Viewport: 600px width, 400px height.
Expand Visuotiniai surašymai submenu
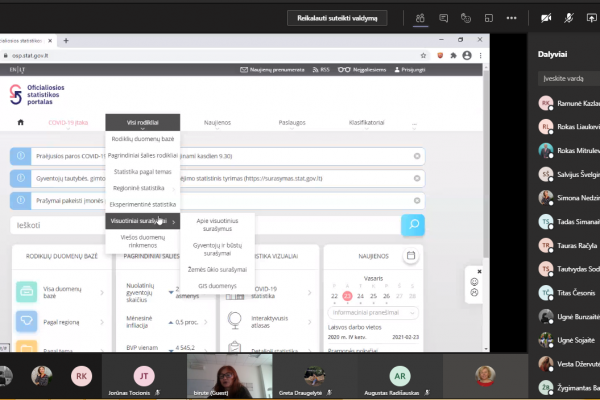click(x=143, y=221)
